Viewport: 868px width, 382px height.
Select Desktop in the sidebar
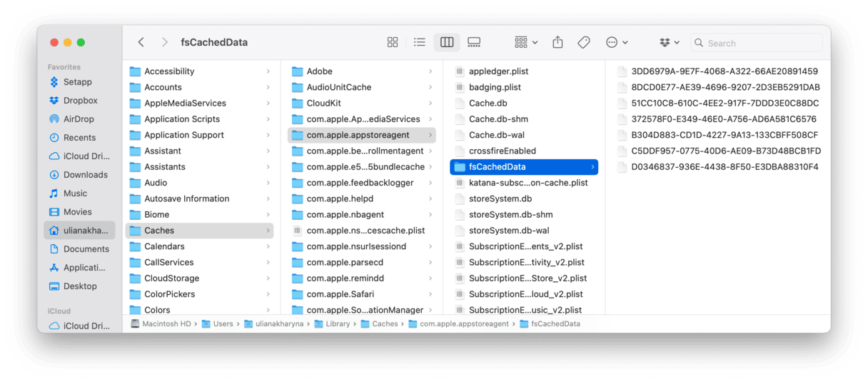[79, 286]
